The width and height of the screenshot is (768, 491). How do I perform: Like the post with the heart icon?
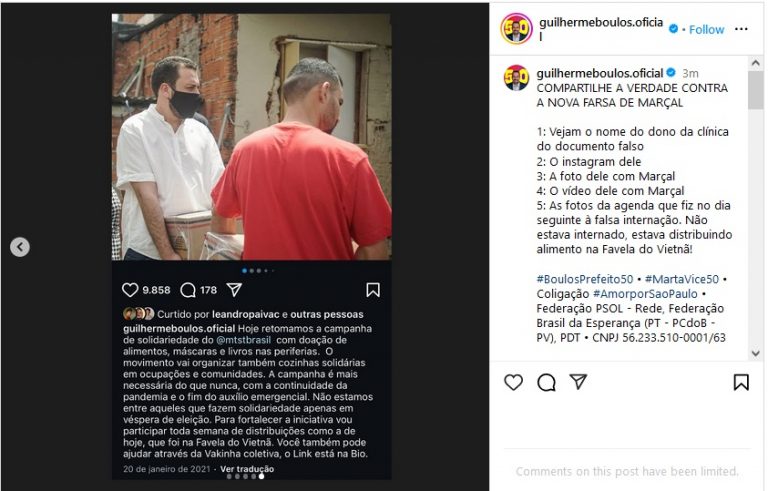513,382
